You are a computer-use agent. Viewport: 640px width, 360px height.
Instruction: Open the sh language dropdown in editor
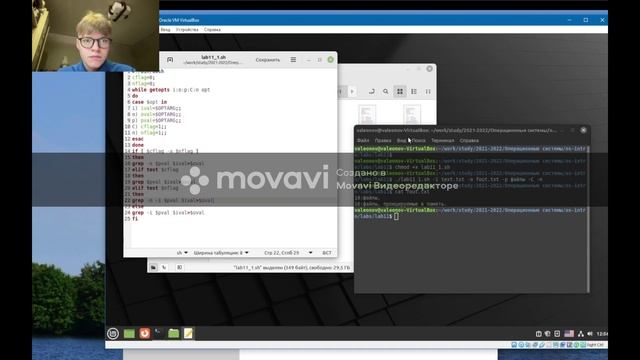[182, 253]
